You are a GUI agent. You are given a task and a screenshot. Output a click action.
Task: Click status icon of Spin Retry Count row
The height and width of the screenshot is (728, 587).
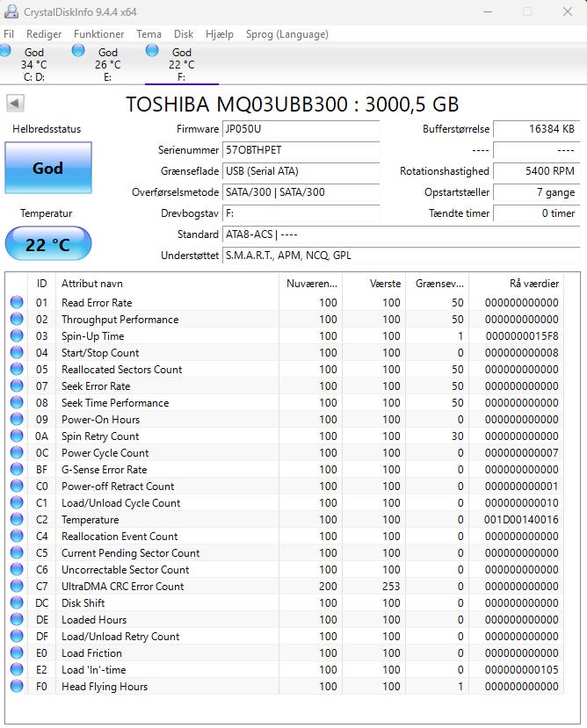point(17,436)
